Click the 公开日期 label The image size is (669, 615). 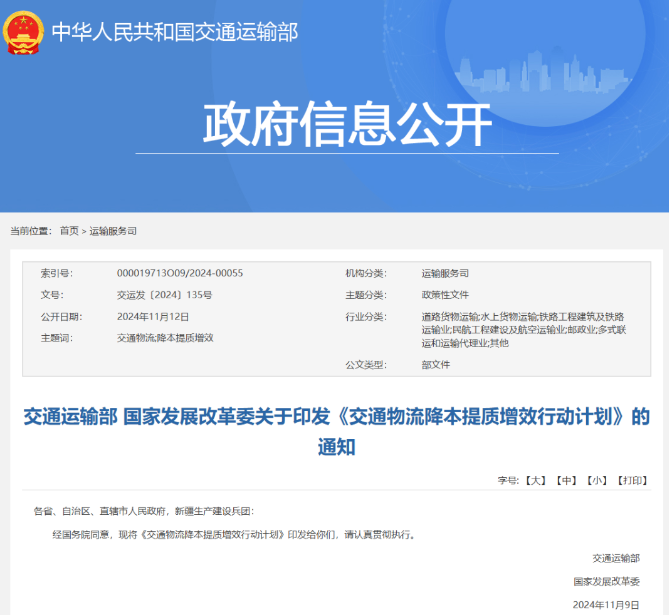[x=61, y=317]
